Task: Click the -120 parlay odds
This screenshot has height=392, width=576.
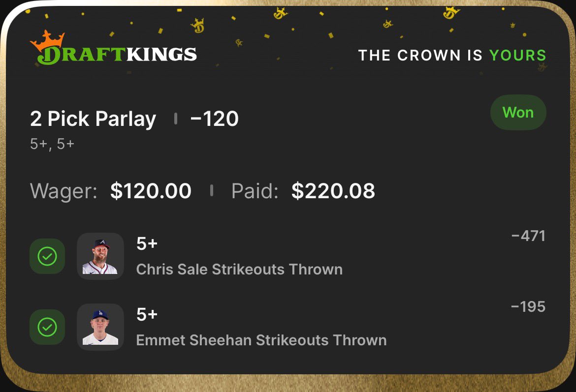Action: (x=214, y=119)
